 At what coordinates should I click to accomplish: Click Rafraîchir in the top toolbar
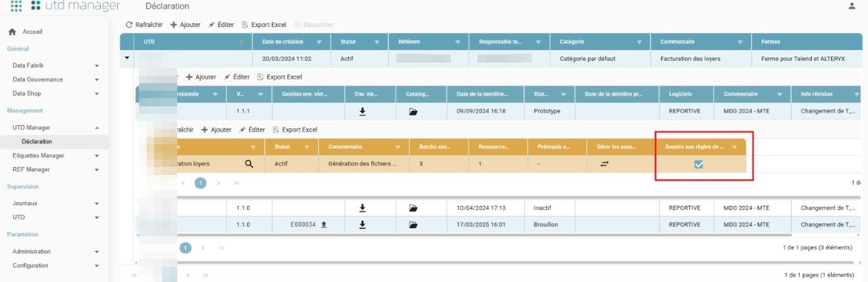coord(144,25)
